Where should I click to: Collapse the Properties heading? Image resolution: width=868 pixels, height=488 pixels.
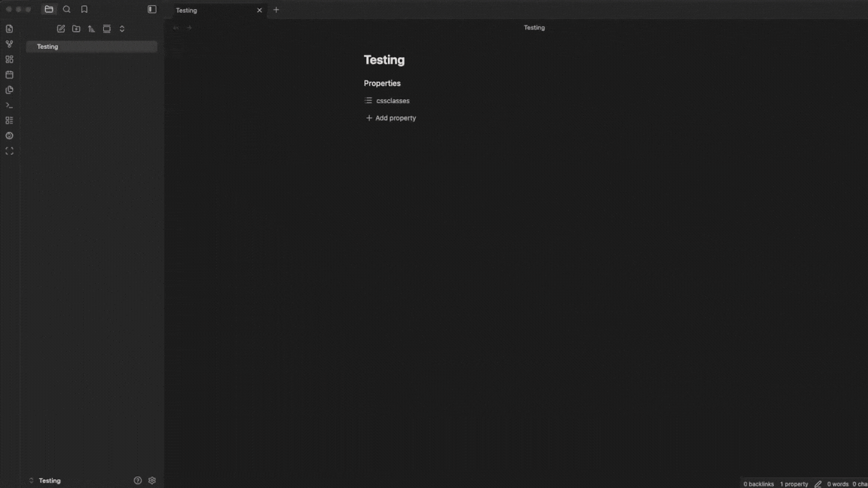[x=382, y=83]
